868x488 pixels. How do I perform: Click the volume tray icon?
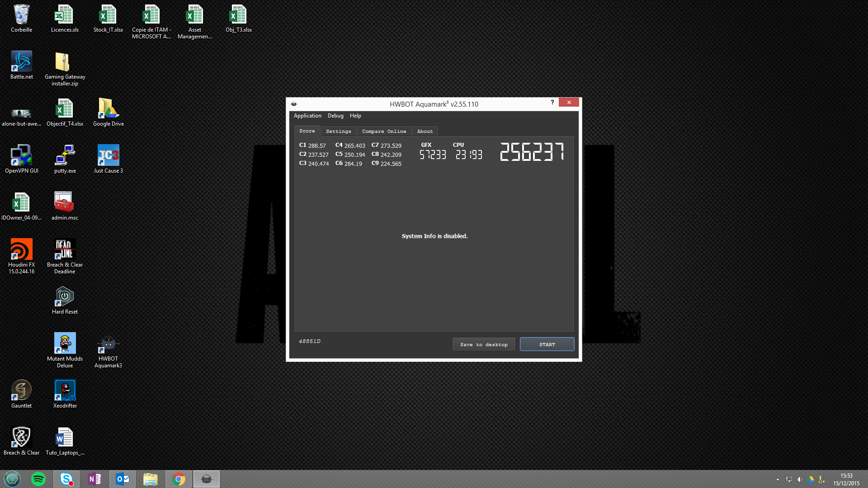click(x=800, y=479)
